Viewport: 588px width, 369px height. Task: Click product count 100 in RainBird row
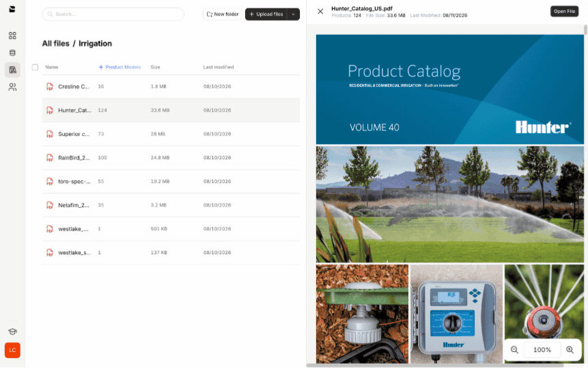point(102,158)
